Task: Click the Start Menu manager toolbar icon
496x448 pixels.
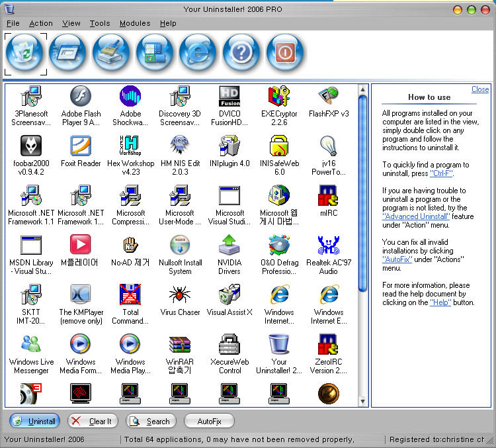Action: pos(155,52)
